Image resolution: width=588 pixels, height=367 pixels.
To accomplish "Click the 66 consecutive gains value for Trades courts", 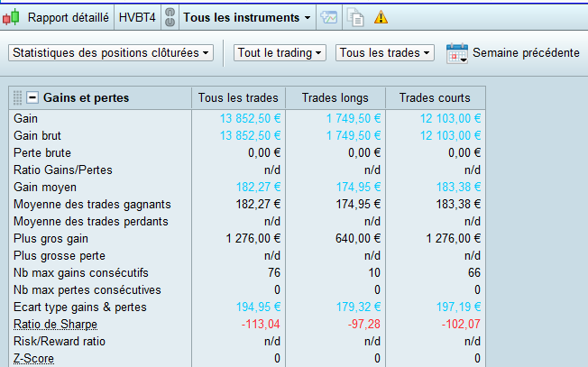I will click(x=474, y=273).
